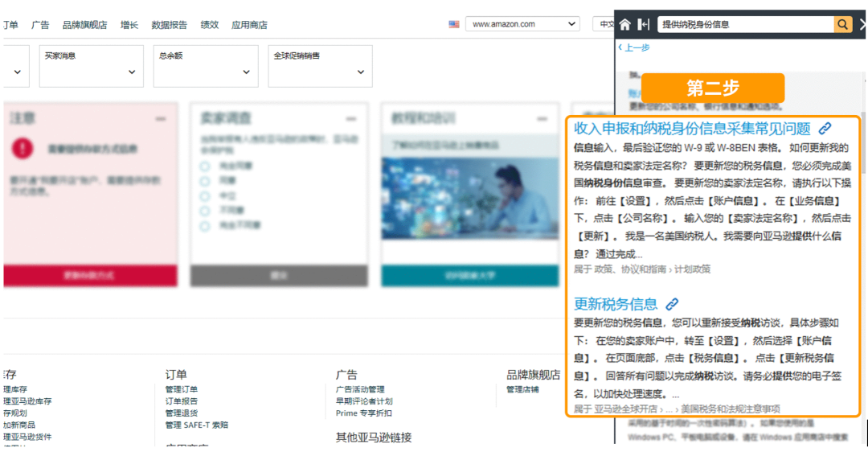
Task: Open the 更新税务信息 help article
Action: pos(616,304)
